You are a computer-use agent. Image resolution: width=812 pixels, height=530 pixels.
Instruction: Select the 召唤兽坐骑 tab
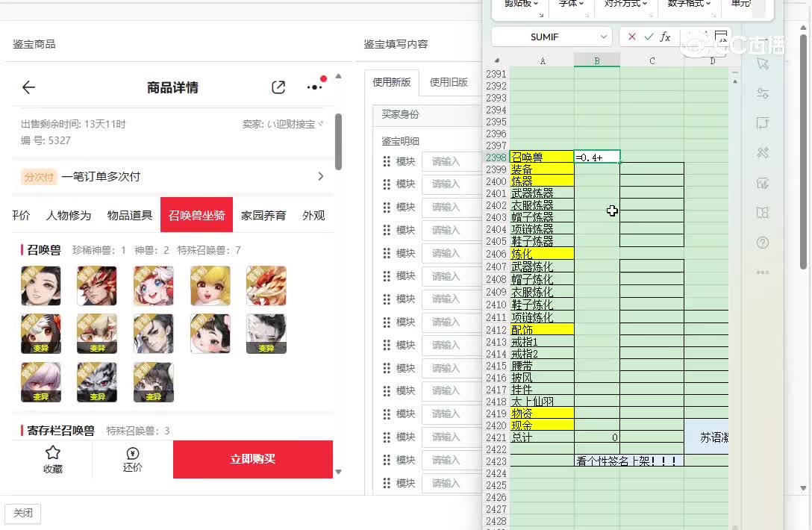click(196, 215)
